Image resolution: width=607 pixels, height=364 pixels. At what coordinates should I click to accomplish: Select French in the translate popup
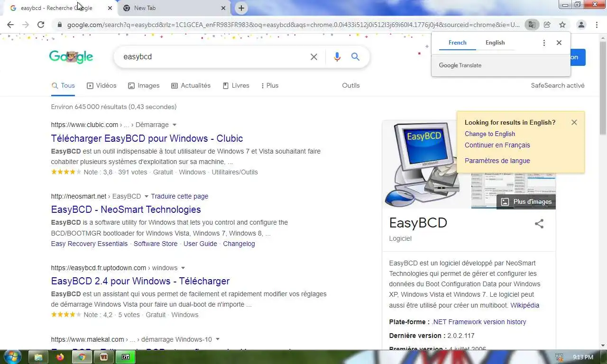pyautogui.click(x=458, y=43)
